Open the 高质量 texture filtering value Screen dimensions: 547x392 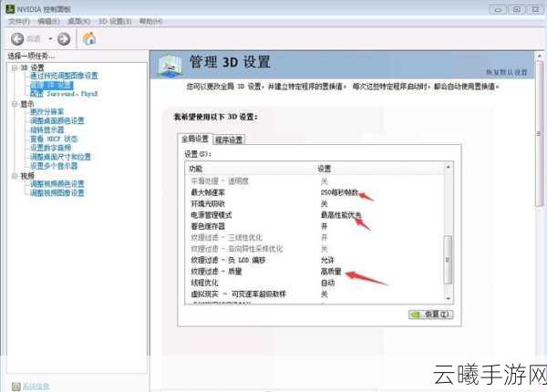pyautogui.click(x=331, y=272)
